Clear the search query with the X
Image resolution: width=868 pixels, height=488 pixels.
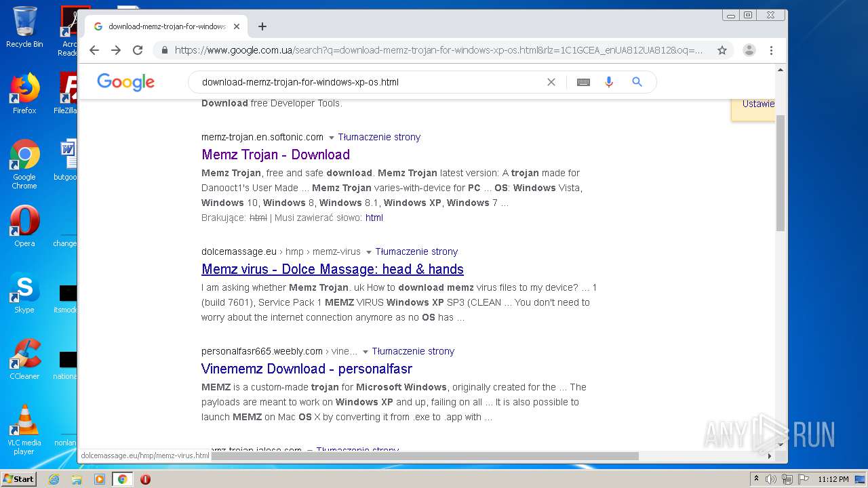point(551,82)
